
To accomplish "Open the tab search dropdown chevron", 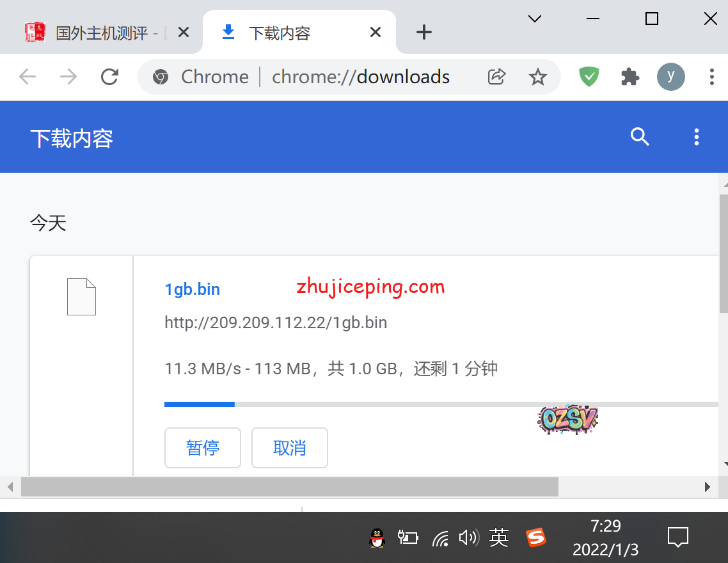I will click(535, 19).
